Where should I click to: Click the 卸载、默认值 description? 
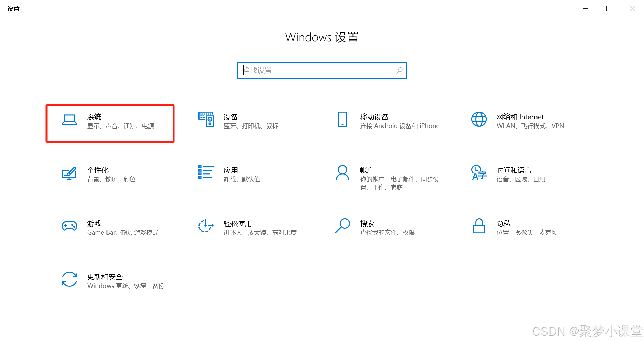coord(242,179)
